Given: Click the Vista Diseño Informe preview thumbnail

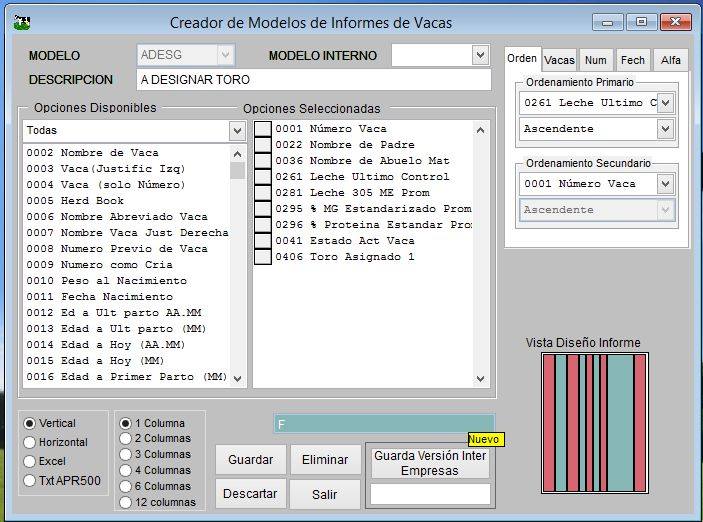Looking at the screenshot, I should tap(595, 423).
